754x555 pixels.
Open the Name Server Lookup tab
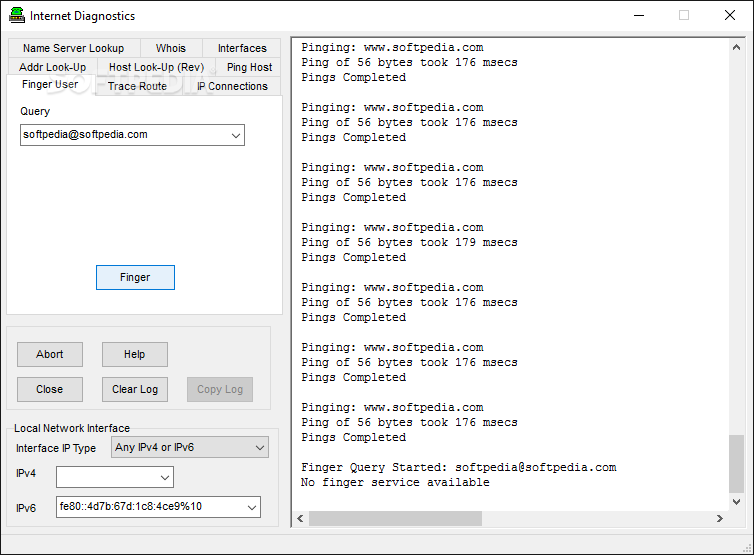coord(74,48)
